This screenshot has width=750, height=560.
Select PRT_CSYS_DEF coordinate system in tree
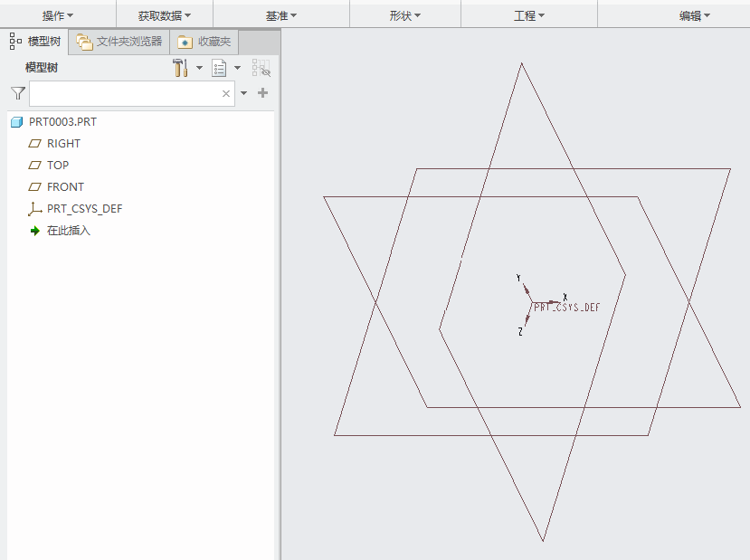point(76,208)
